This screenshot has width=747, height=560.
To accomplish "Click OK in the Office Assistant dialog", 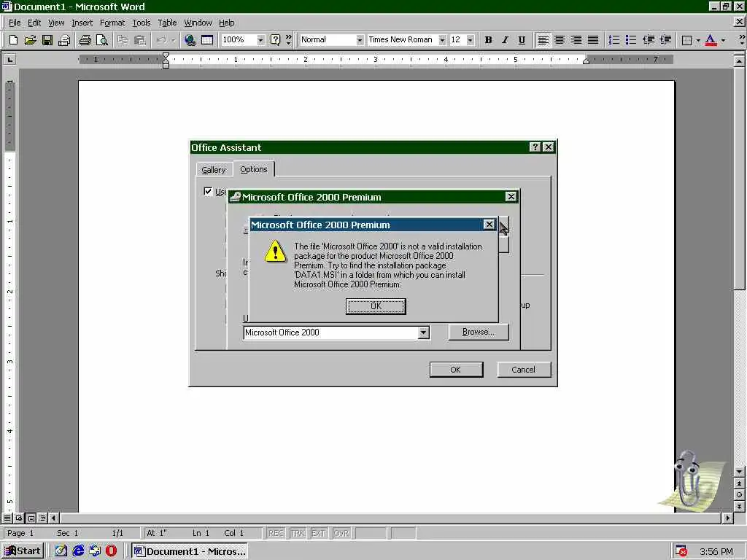I will (x=456, y=370).
